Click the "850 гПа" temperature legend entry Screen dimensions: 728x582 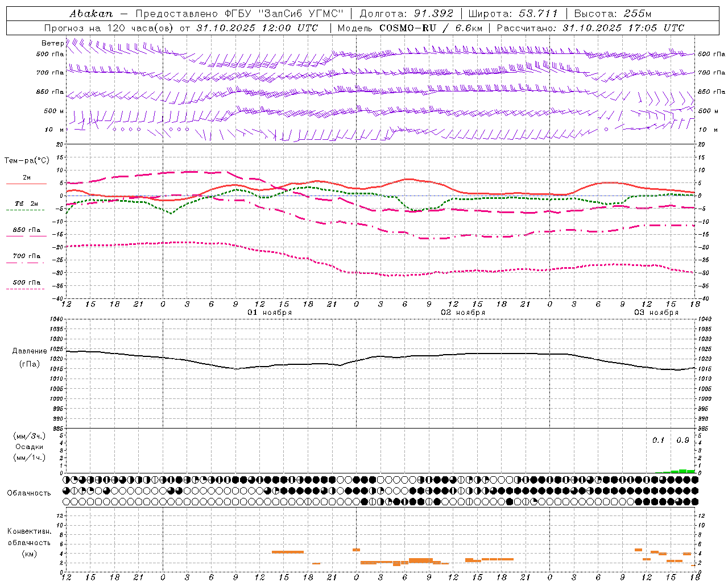tap(27, 230)
